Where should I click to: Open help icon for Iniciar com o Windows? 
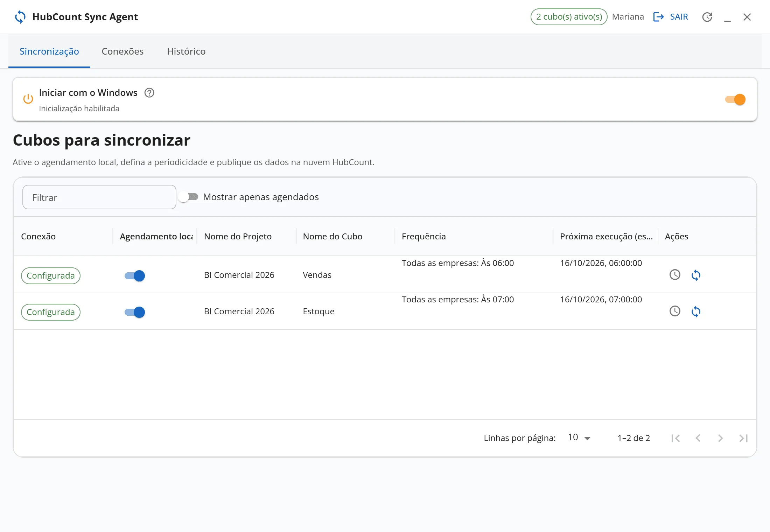pyautogui.click(x=149, y=93)
